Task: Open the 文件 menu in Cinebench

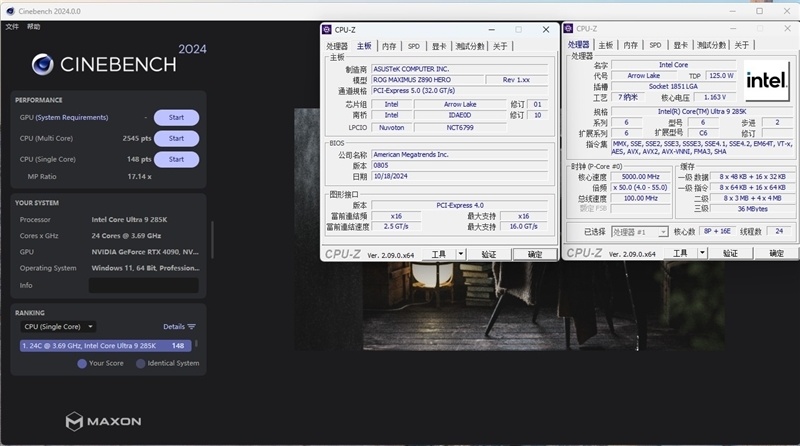Action: 12,27
